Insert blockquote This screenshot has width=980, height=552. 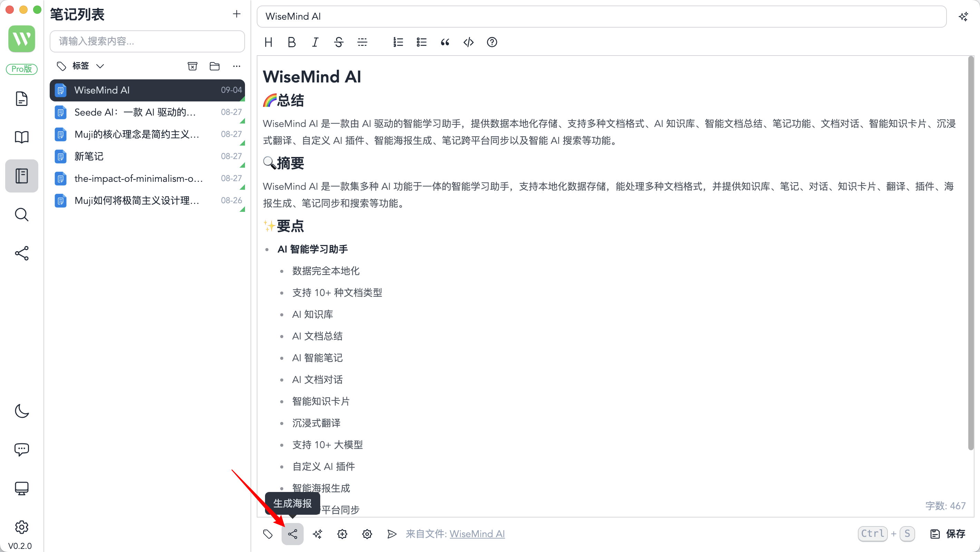pos(445,42)
